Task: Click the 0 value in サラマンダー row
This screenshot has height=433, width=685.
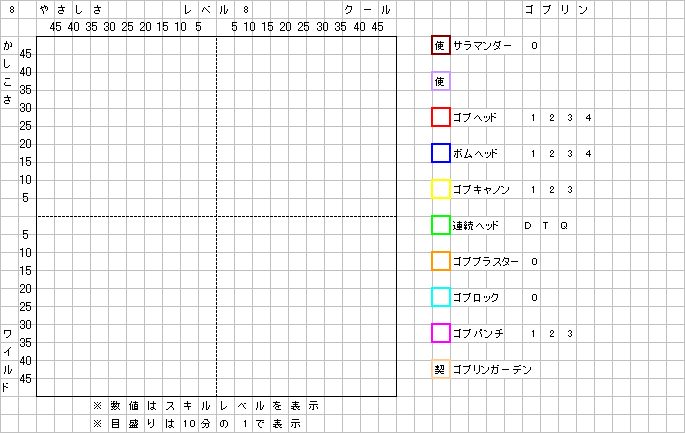Action: tap(534, 45)
